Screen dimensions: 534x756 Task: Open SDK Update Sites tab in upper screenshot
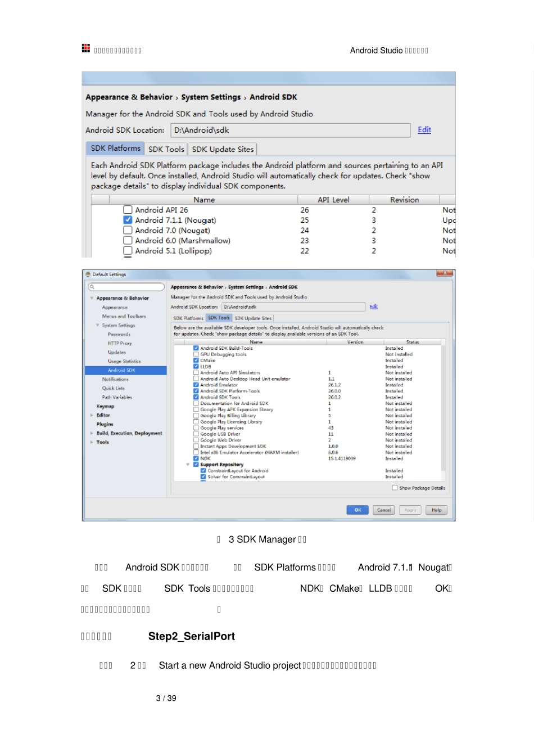223,149
